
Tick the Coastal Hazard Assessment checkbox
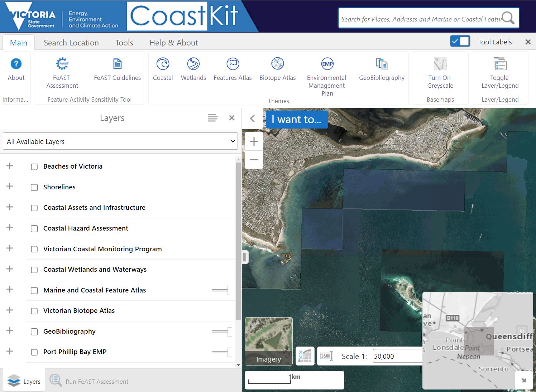point(34,229)
